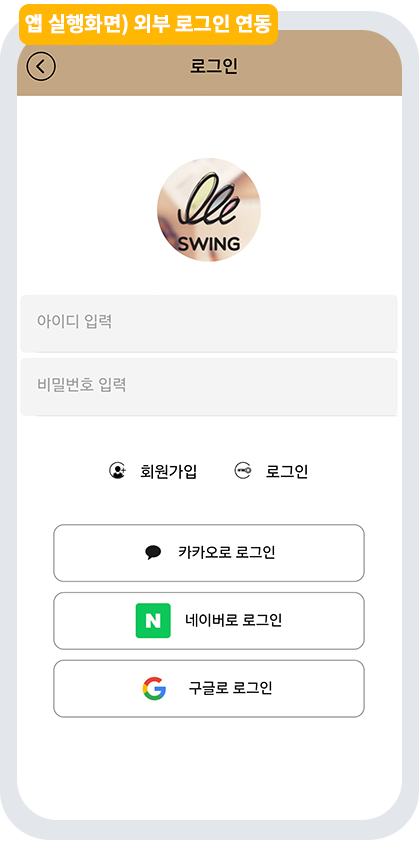Choose the 네이버로 로그인 label
Image resolution: width=419 pixels, height=841 pixels.
[233, 621]
